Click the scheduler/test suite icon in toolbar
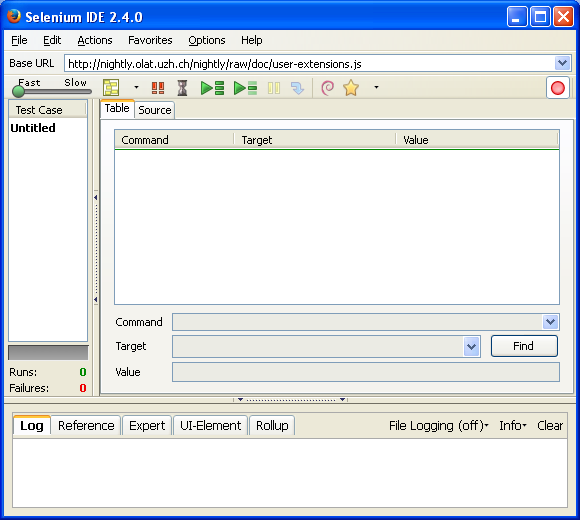 tap(111, 88)
